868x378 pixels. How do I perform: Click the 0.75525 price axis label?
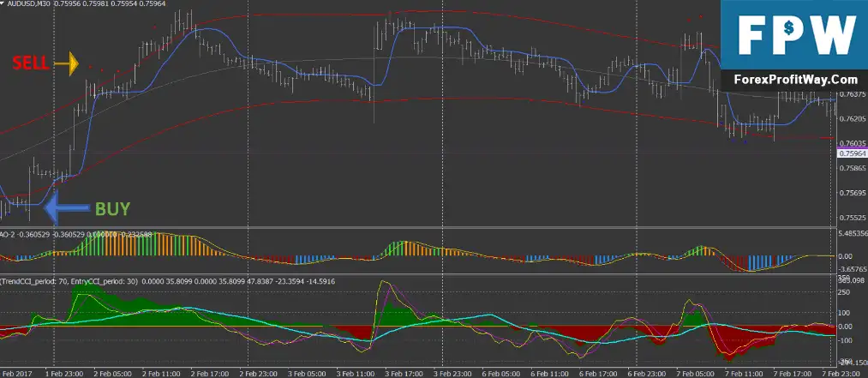pyautogui.click(x=853, y=218)
